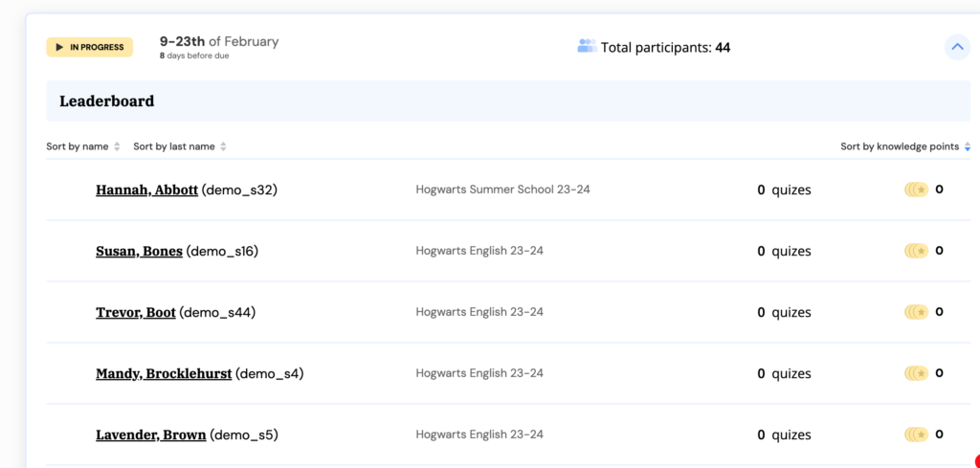The height and width of the screenshot is (468, 980).
Task: Open Hannah, Abbott's profile link
Action: click(x=146, y=189)
